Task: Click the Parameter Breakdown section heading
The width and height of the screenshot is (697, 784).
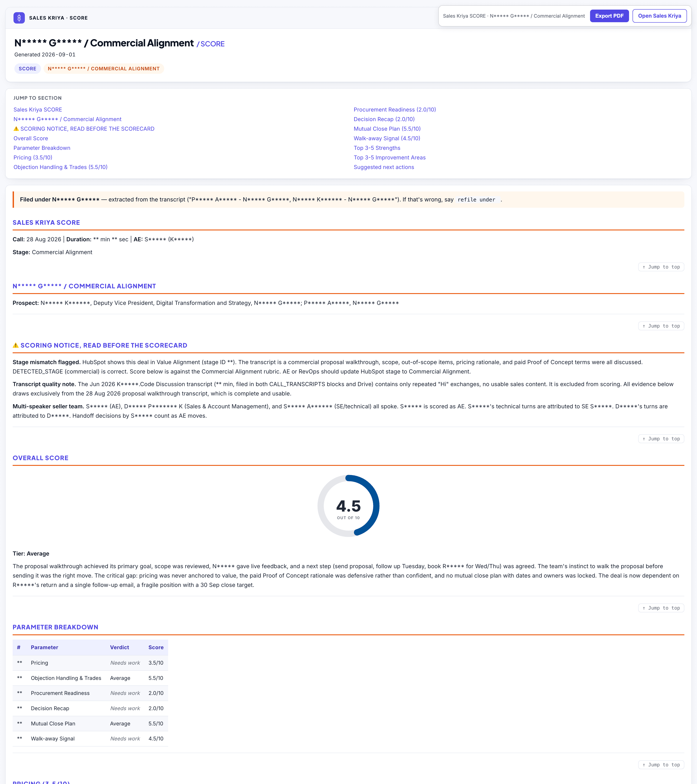Action: pos(55,627)
